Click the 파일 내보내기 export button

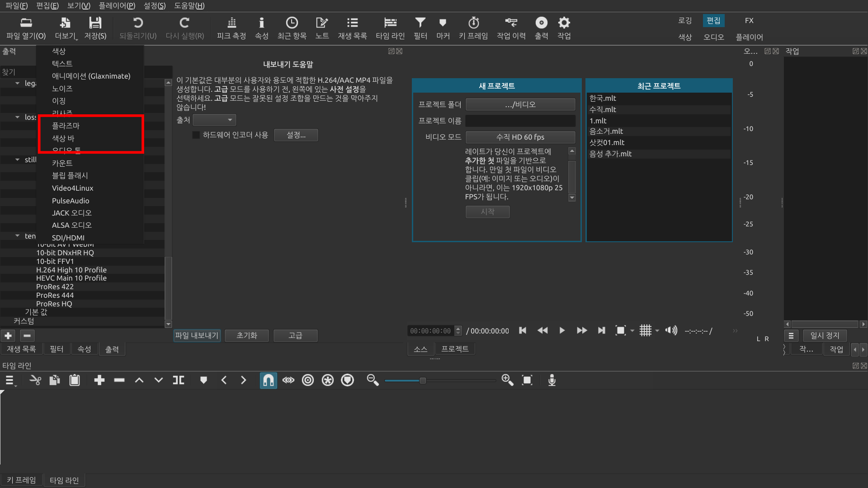(197, 336)
